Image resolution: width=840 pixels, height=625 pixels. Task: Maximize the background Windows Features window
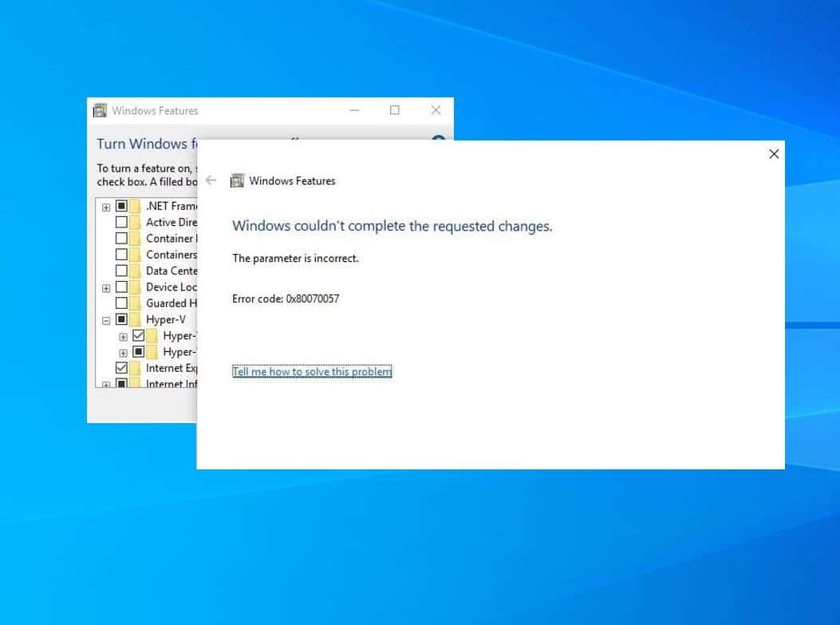pos(395,110)
